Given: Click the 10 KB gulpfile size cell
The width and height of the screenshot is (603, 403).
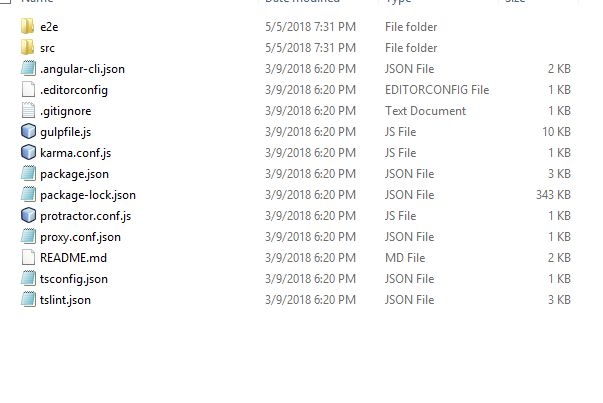Looking at the screenshot, I should (x=556, y=132).
